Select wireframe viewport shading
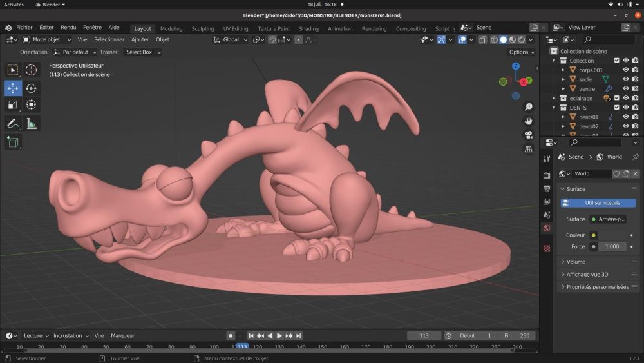The height and width of the screenshot is (363, 644). tap(494, 40)
